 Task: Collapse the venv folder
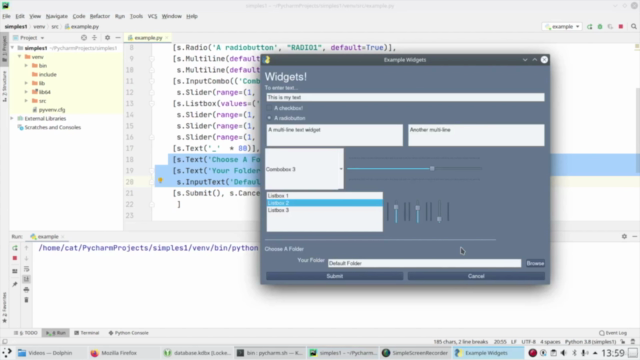[19, 57]
